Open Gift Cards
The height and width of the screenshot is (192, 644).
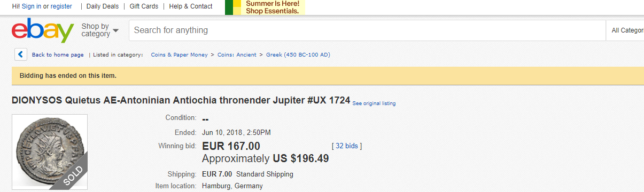pos(144,6)
